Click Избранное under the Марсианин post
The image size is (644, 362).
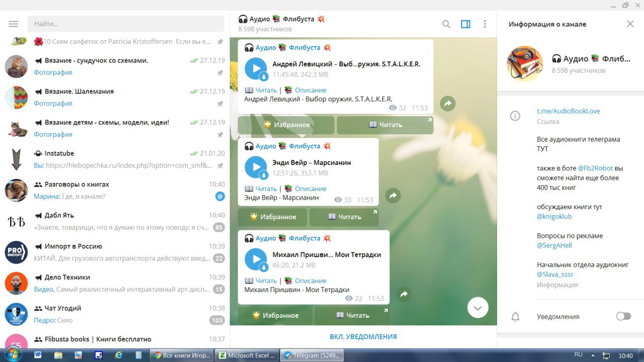[273, 217]
